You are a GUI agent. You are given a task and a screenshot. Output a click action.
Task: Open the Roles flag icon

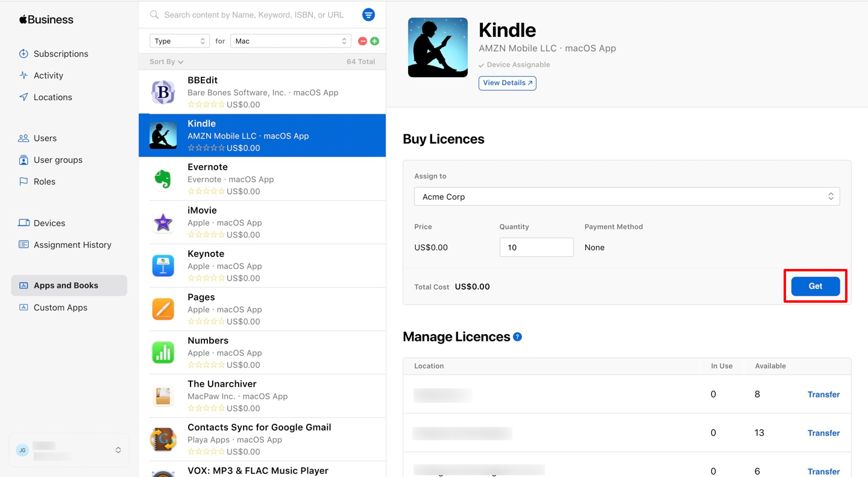(x=24, y=182)
